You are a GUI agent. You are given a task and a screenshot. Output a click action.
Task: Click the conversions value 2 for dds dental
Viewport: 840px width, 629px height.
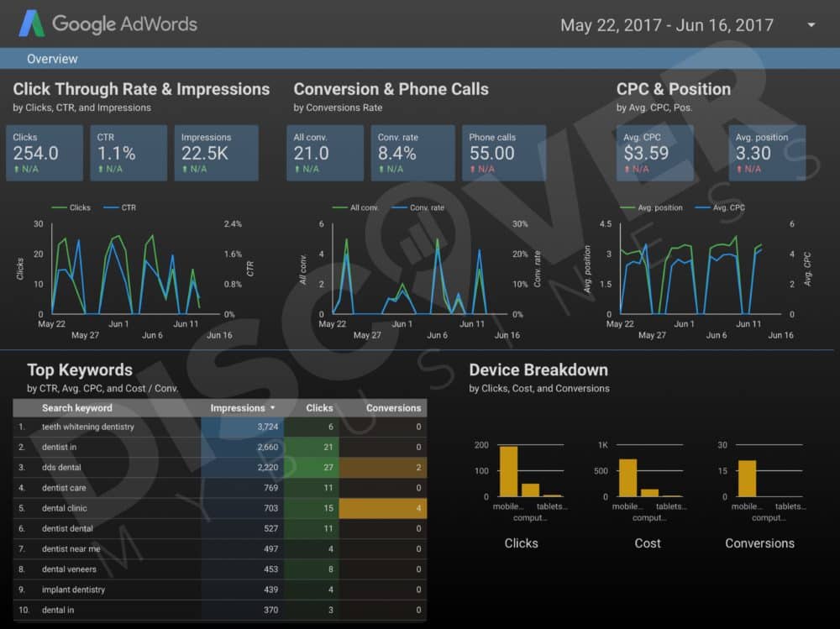383,468
